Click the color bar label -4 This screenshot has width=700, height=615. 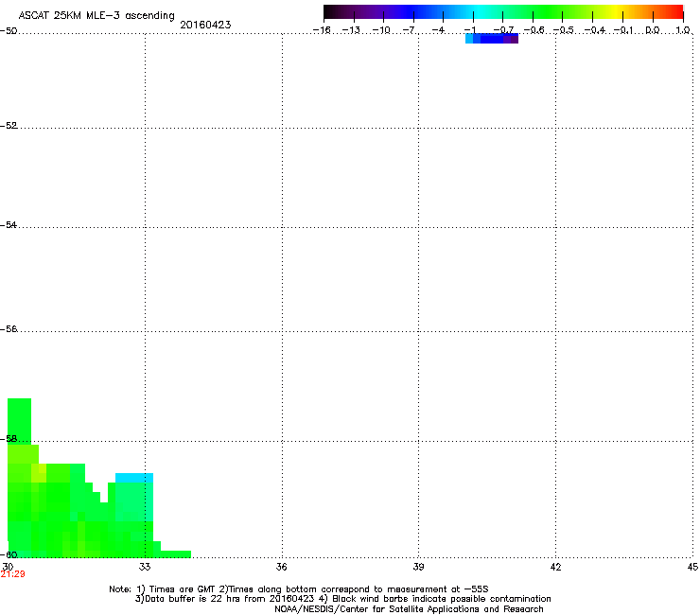[438, 30]
